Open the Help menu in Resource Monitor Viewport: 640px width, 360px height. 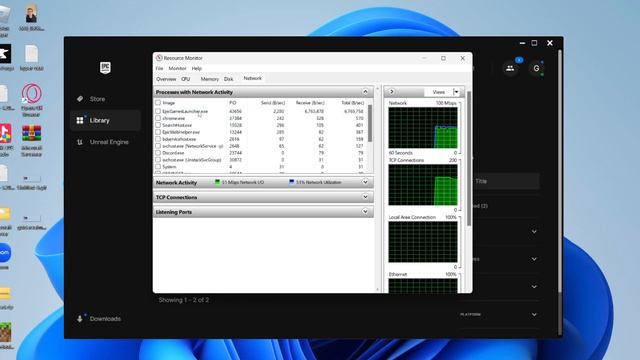tap(197, 69)
